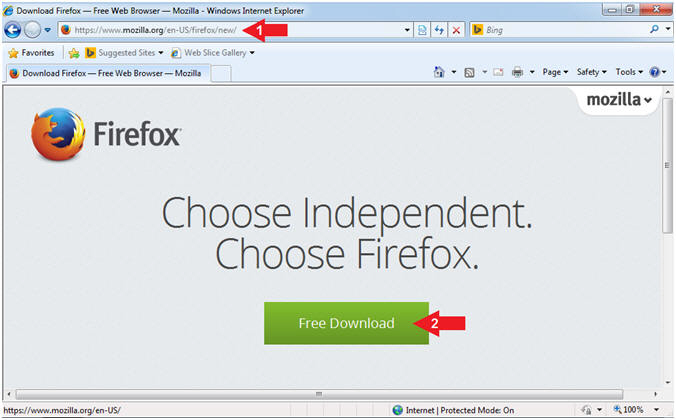Open the Web Slice Gallery item
The width and height of the screenshot is (676, 420).
213,53
